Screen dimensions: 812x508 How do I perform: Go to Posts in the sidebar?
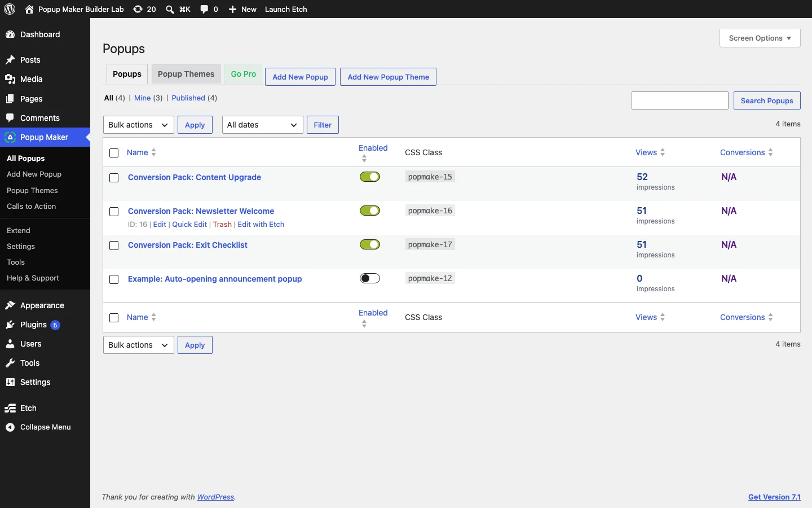pyautogui.click(x=45, y=60)
